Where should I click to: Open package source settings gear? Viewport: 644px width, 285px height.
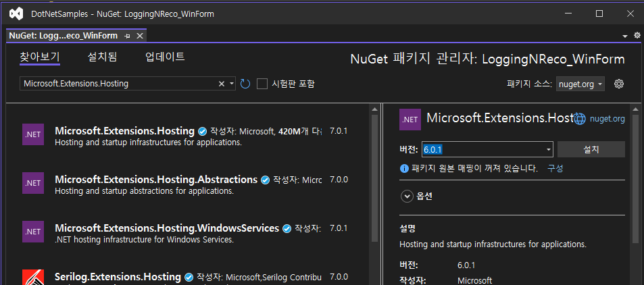619,84
